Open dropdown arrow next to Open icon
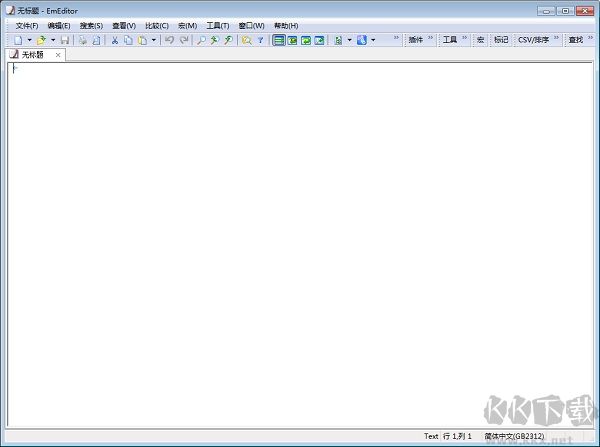Screen dimensions: 600x447 [53, 40]
